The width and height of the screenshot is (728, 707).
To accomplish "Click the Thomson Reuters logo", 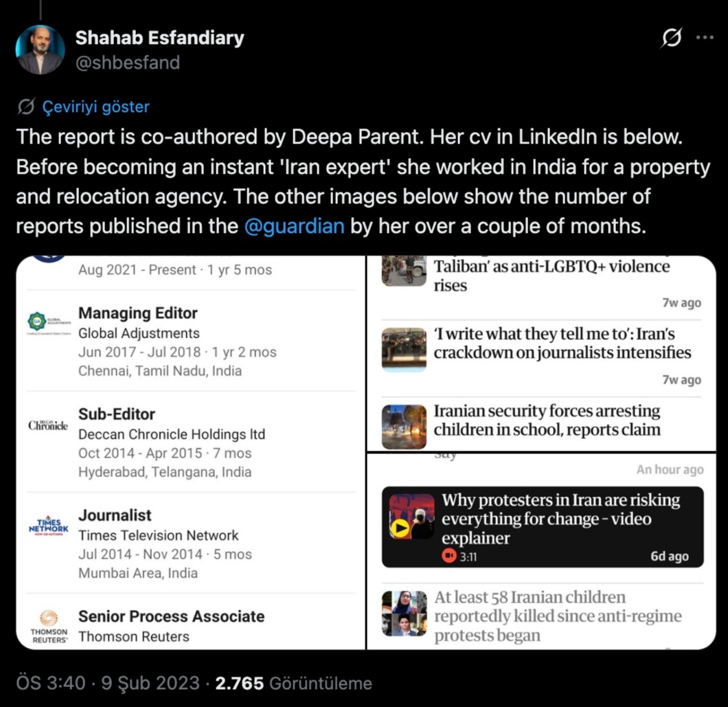I will tap(49, 626).
